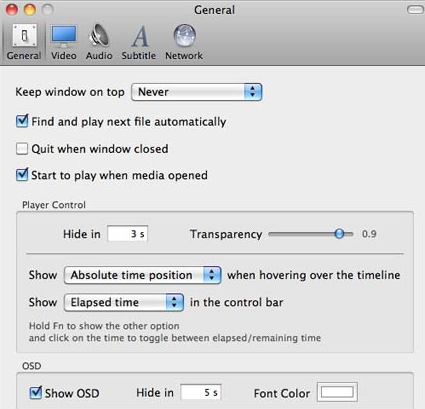Click the 'Transparency' label
Viewport: 425px width, 409px height.
pyautogui.click(x=226, y=234)
